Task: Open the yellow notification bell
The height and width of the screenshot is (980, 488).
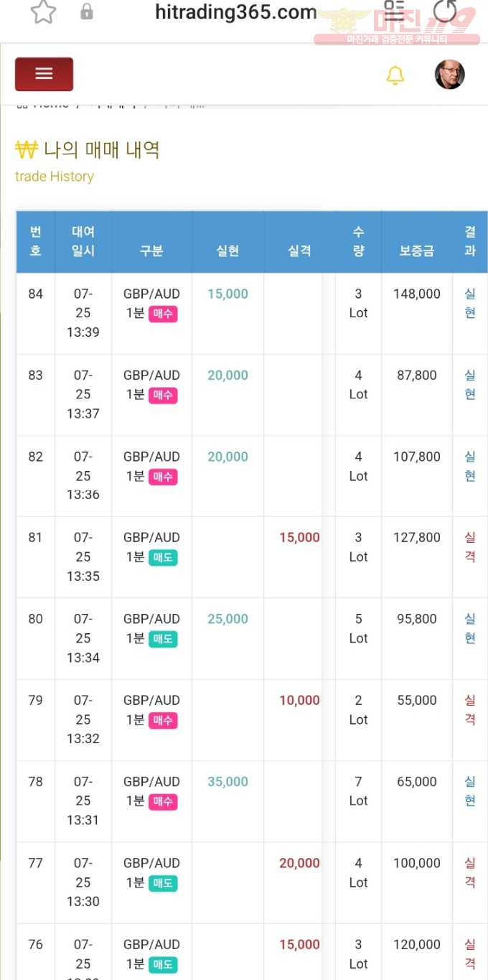Action: 395,75
